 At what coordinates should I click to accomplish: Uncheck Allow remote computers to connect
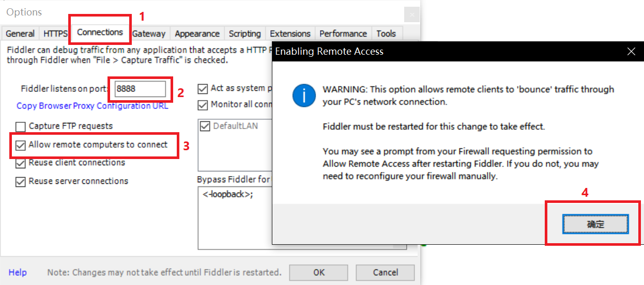pyautogui.click(x=21, y=145)
